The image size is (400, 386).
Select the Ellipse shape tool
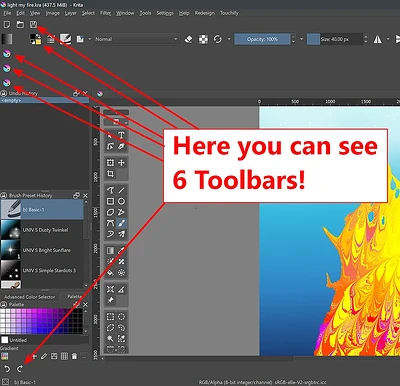[x=121, y=201]
